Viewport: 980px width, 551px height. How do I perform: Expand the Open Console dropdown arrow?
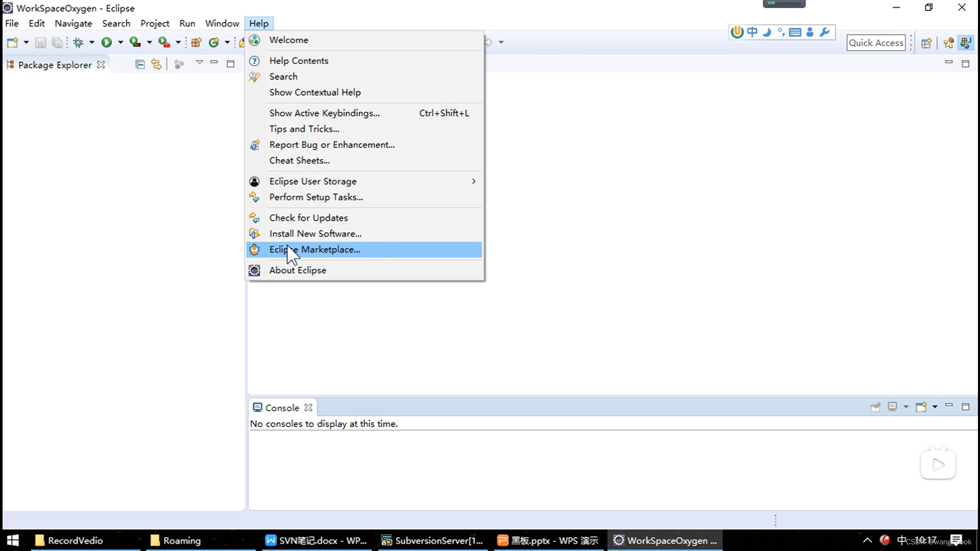click(x=935, y=407)
